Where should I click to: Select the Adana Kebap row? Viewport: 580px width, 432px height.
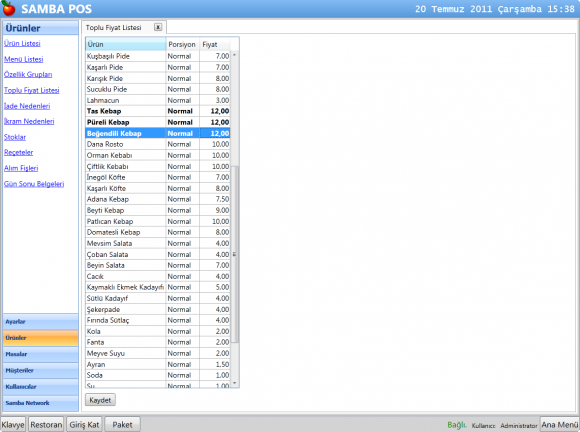point(158,199)
